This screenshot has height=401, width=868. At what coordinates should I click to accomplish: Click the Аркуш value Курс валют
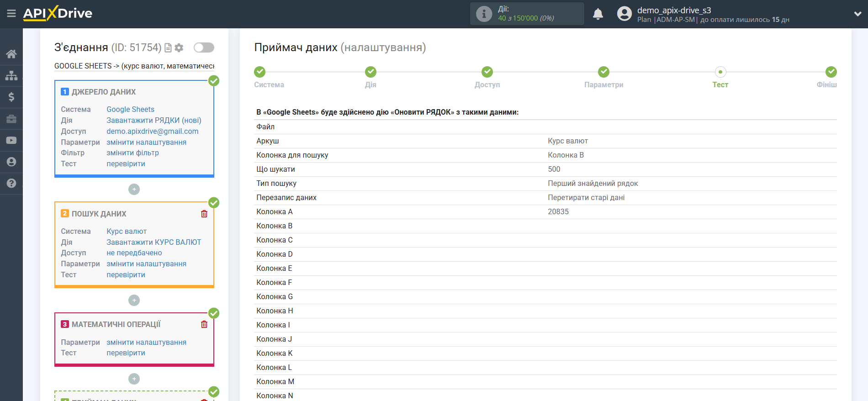pyautogui.click(x=568, y=141)
